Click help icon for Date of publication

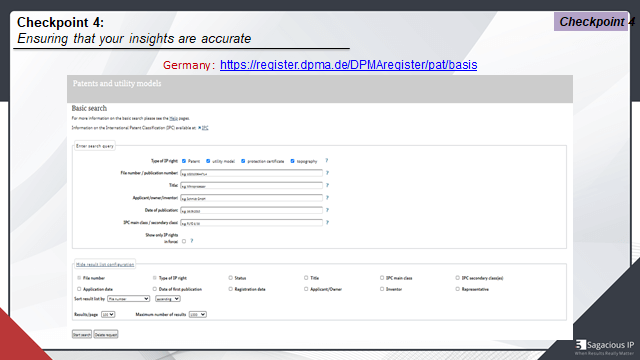pos(327,210)
